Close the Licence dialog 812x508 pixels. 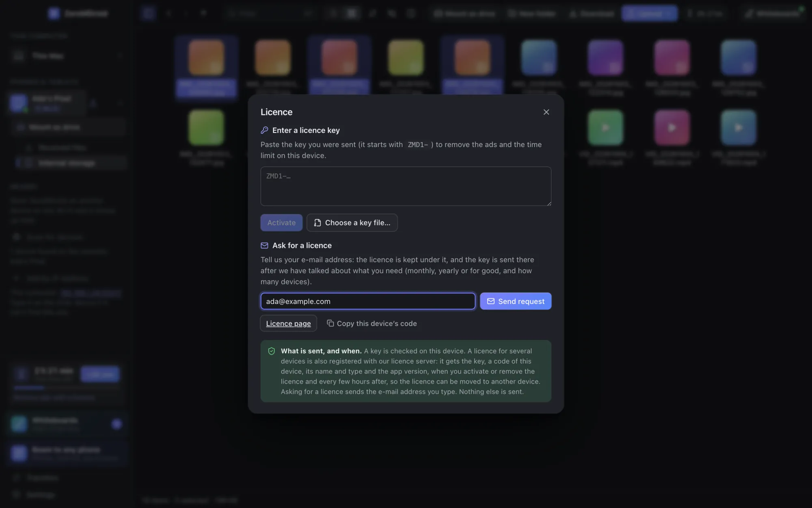[546, 112]
